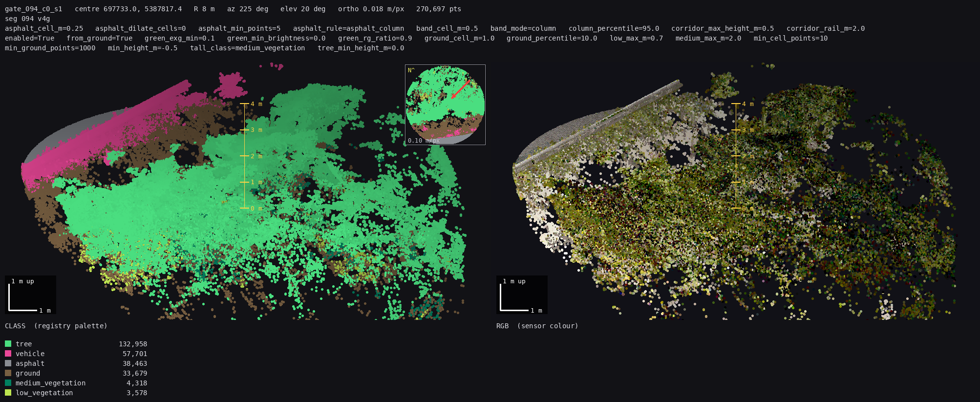The height and width of the screenshot is (402, 980).
Task: Click the asphalt class gray swatch
Action: 8,363
